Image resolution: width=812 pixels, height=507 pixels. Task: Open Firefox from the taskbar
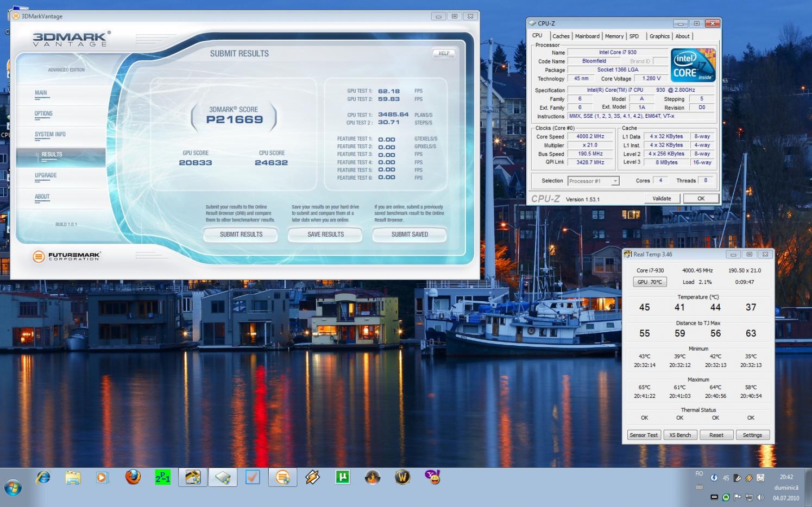pos(133,477)
